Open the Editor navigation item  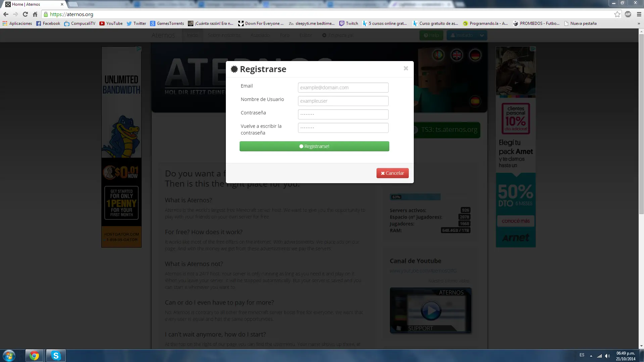(x=306, y=35)
